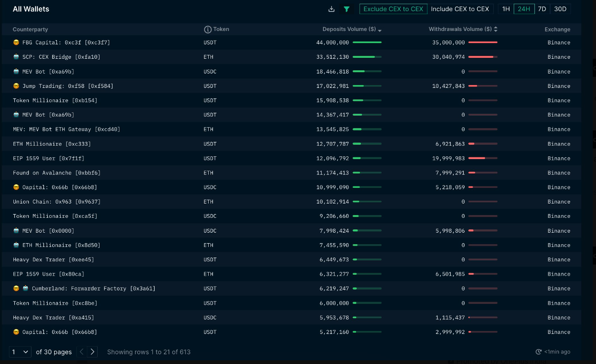
Task: Open Jump Trading: 0xf58 wallet
Action: [68, 86]
